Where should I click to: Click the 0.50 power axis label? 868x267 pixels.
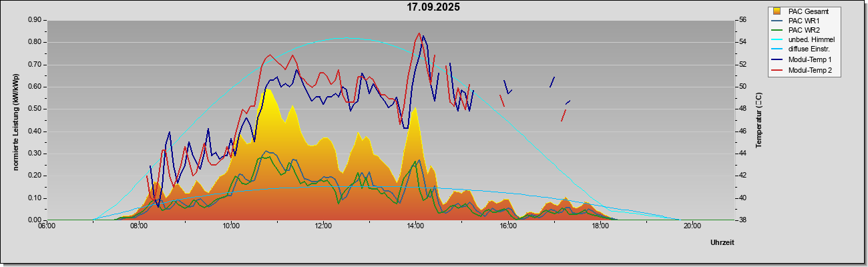coord(35,109)
